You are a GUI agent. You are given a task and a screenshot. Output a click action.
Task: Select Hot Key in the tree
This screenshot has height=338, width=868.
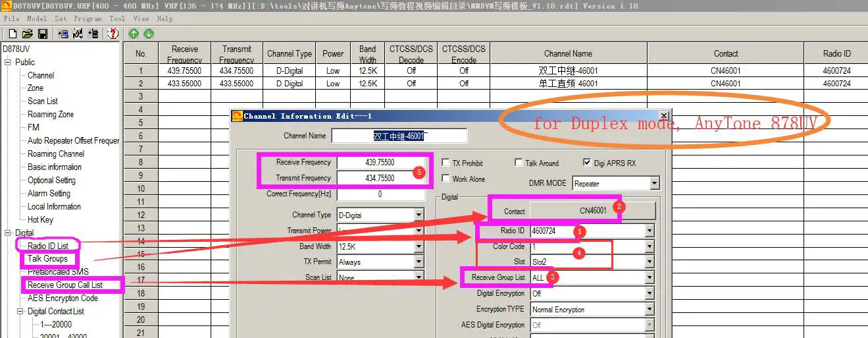(40, 219)
